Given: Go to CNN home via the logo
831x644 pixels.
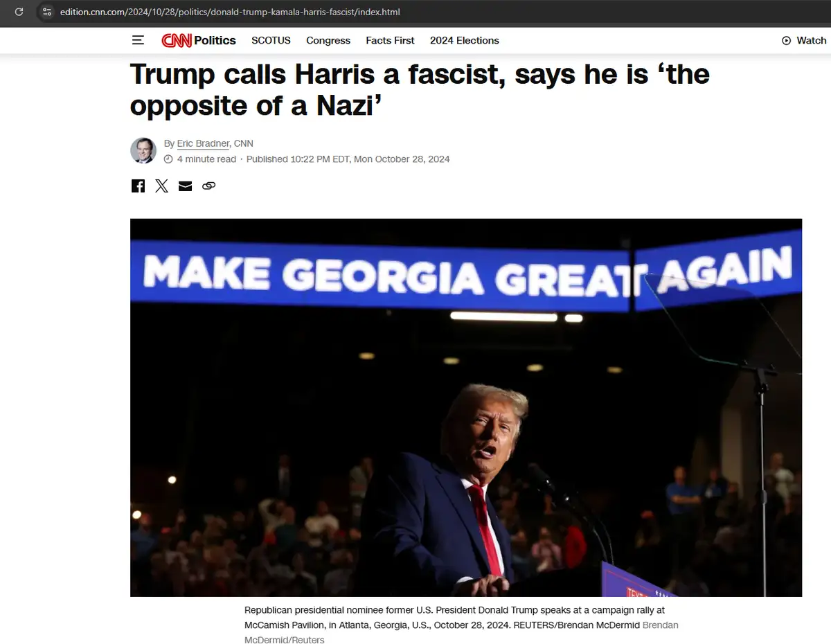Looking at the screenshot, I should click(177, 40).
